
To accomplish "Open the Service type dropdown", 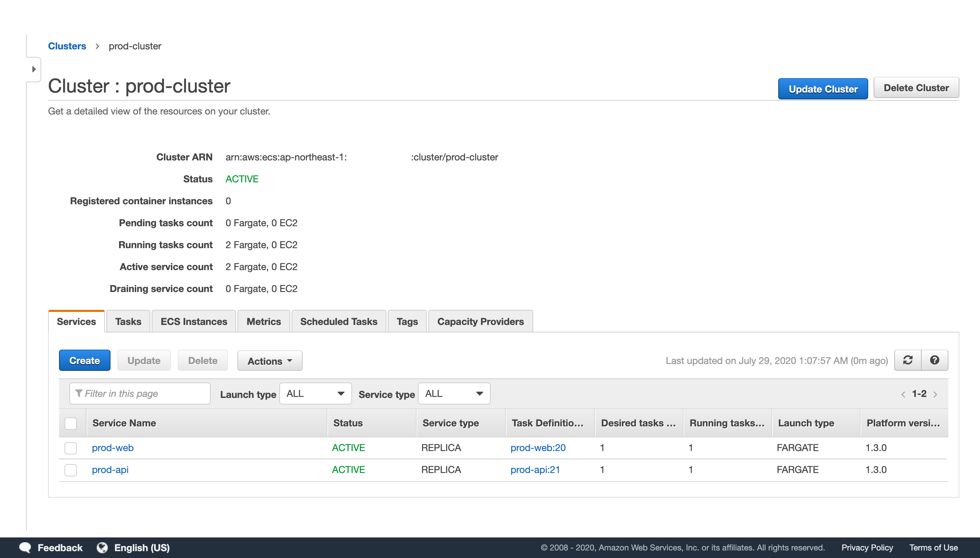I will click(x=454, y=393).
